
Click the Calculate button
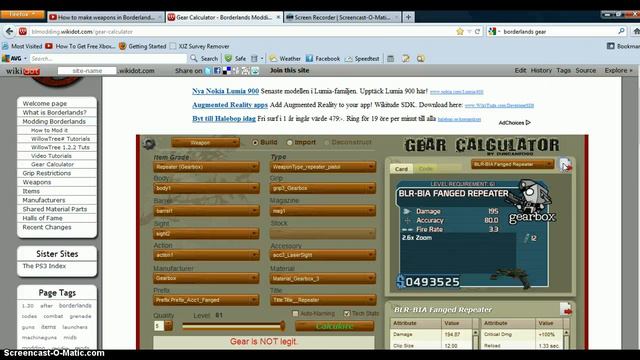pyautogui.click(x=334, y=326)
